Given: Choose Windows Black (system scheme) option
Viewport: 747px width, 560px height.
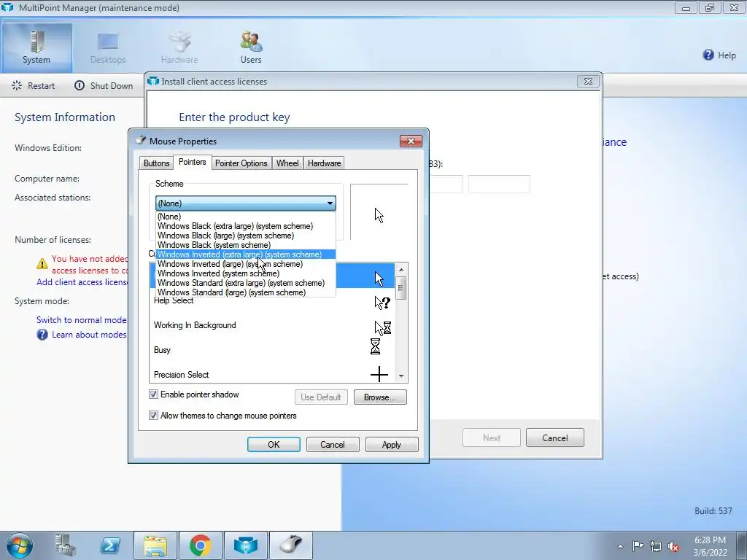Looking at the screenshot, I should click(245, 245).
